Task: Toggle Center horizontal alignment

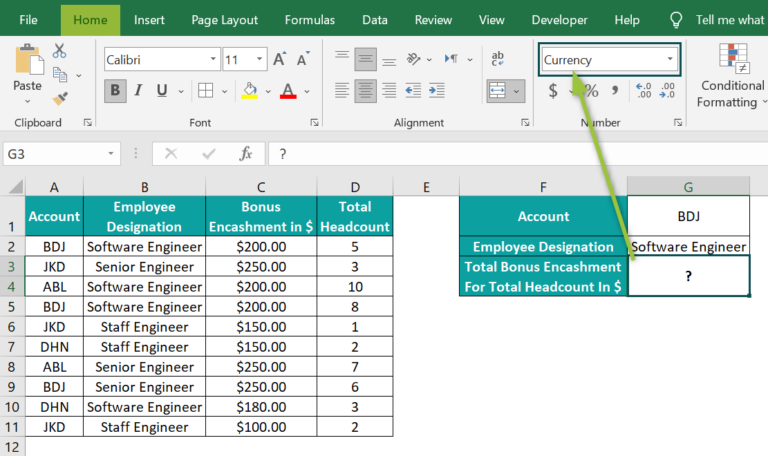Action: point(366,91)
